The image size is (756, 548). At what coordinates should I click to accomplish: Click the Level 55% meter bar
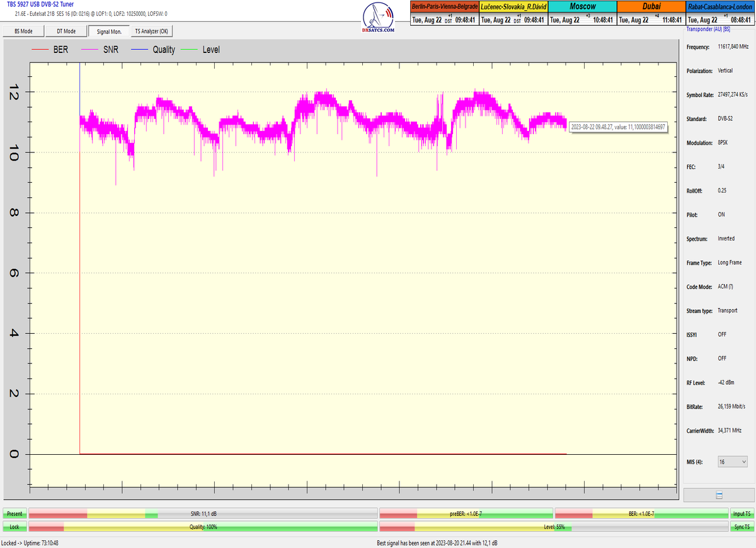[x=554, y=526]
